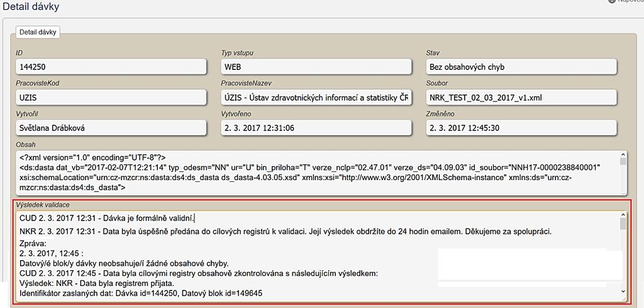Viewport: 644px width, 308px height.
Task: Click the Změněno field 2. 3. 2017 12:45:30
Action: click(x=521, y=127)
